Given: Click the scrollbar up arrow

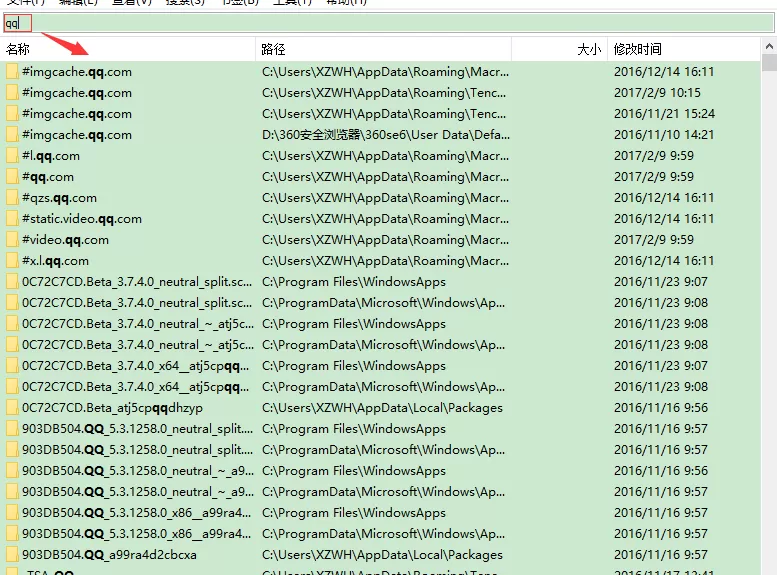Looking at the screenshot, I should (769, 47).
